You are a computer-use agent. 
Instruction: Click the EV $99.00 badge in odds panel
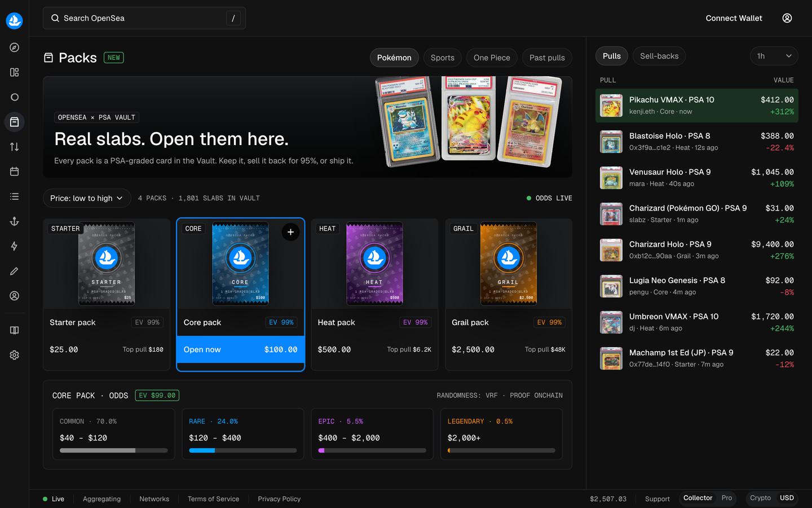point(157,396)
